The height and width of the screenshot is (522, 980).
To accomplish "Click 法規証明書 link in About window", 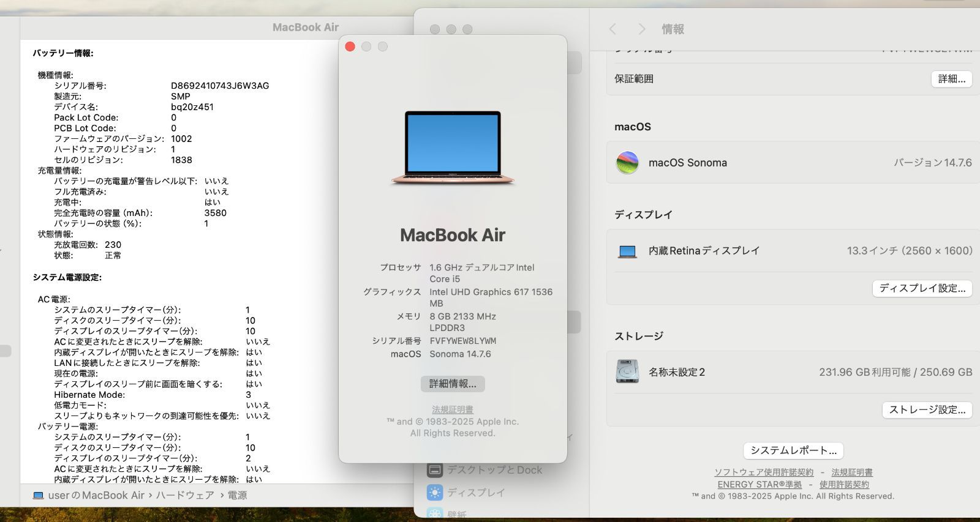I will click(453, 409).
